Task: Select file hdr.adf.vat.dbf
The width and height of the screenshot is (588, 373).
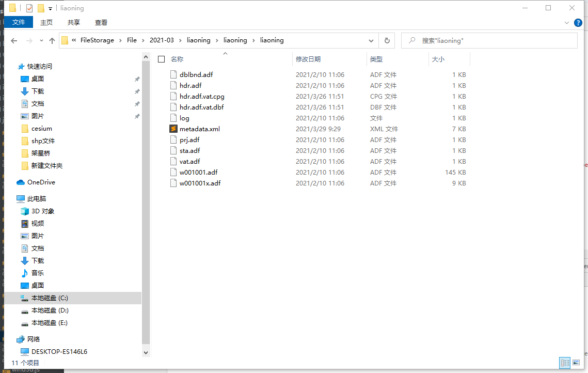Action: pos(202,107)
